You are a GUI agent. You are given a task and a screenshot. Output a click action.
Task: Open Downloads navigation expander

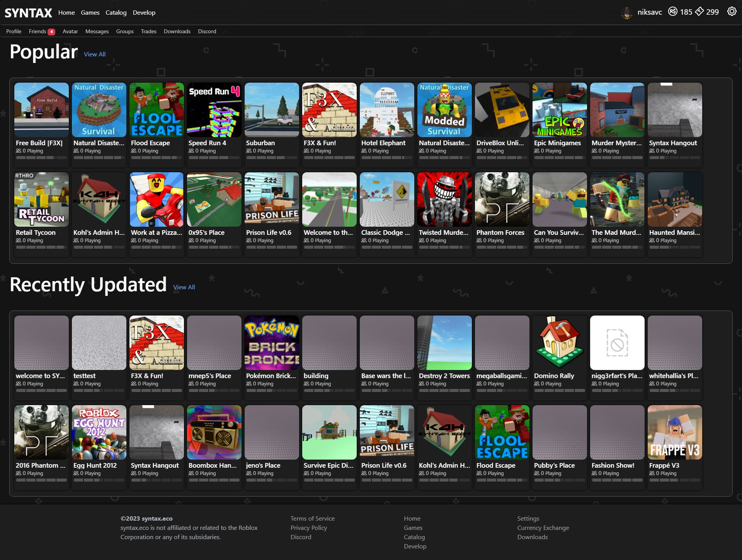[177, 31]
